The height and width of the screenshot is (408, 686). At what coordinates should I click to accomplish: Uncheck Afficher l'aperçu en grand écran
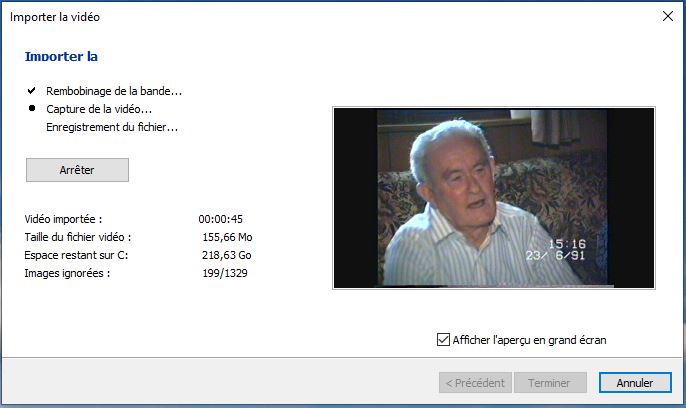pyautogui.click(x=443, y=339)
